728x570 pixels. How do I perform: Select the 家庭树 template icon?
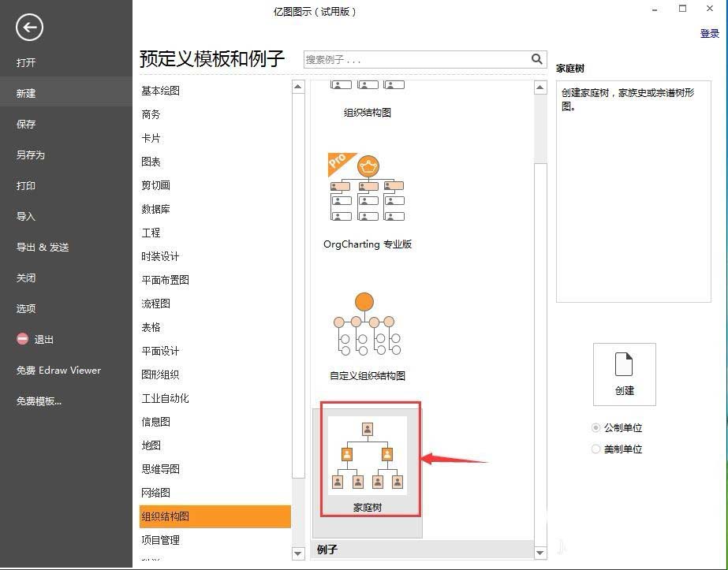click(368, 457)
